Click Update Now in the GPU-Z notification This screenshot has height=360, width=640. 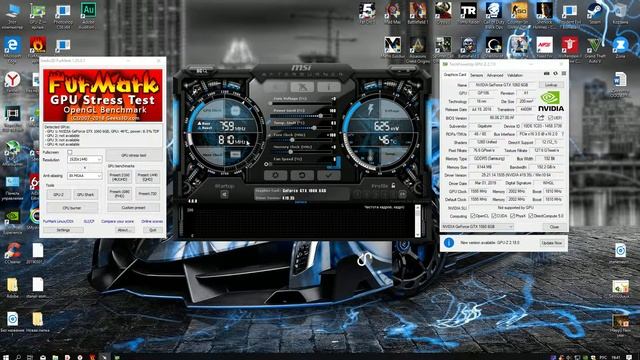551,243
